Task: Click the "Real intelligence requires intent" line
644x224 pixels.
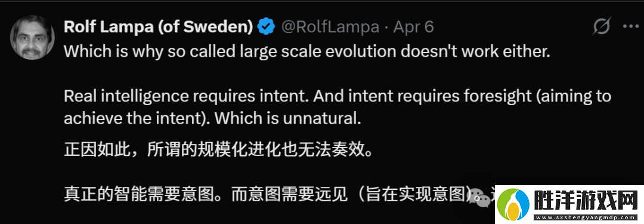Action: coord(187,96)
